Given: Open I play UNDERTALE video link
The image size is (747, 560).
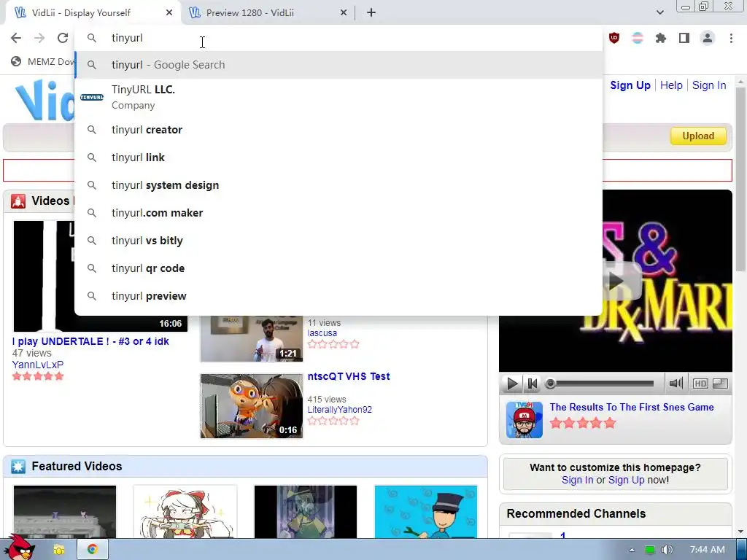Looking at the screenshot, I should 90,341.
